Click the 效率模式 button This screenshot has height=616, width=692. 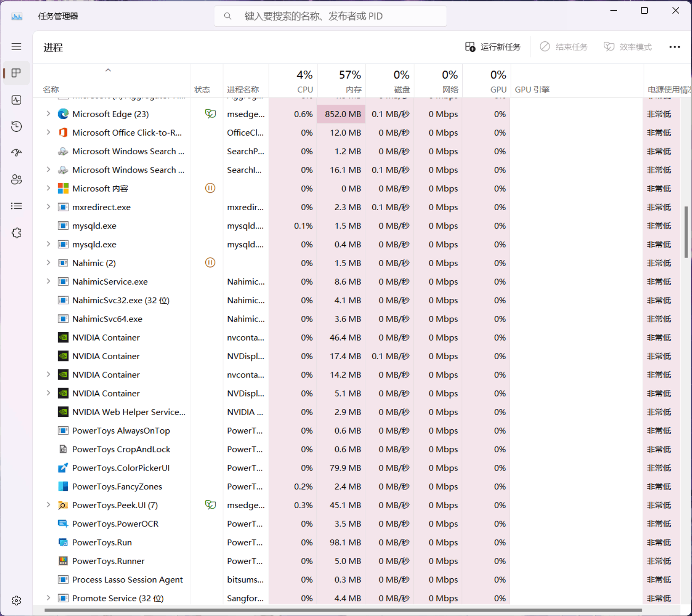tap(628, 47)
